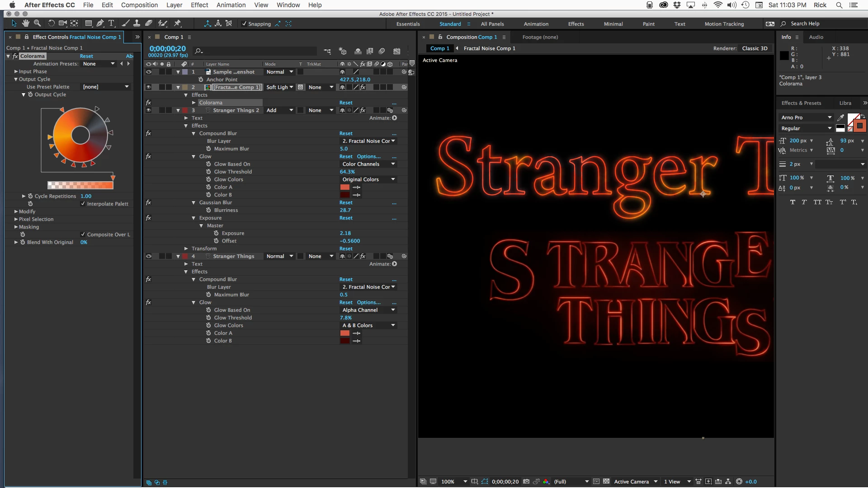Screen dimensions: 868x488
Task: Select the Horizontal Type tool
Action: (111, 23)
